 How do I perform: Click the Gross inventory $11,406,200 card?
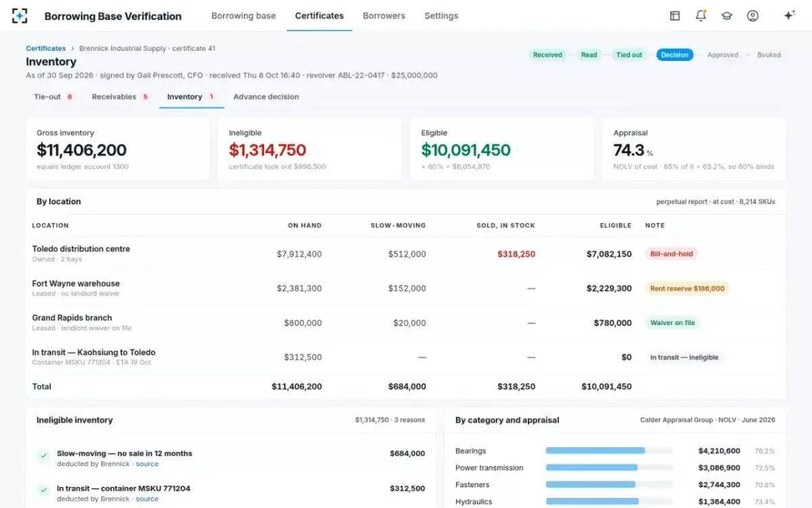(118, 150)
